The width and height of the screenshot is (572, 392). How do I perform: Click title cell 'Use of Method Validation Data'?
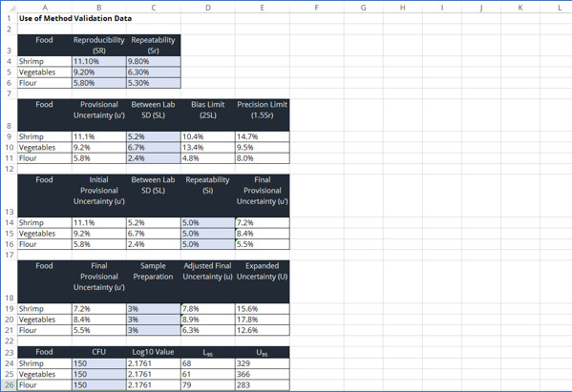point(75,18)
